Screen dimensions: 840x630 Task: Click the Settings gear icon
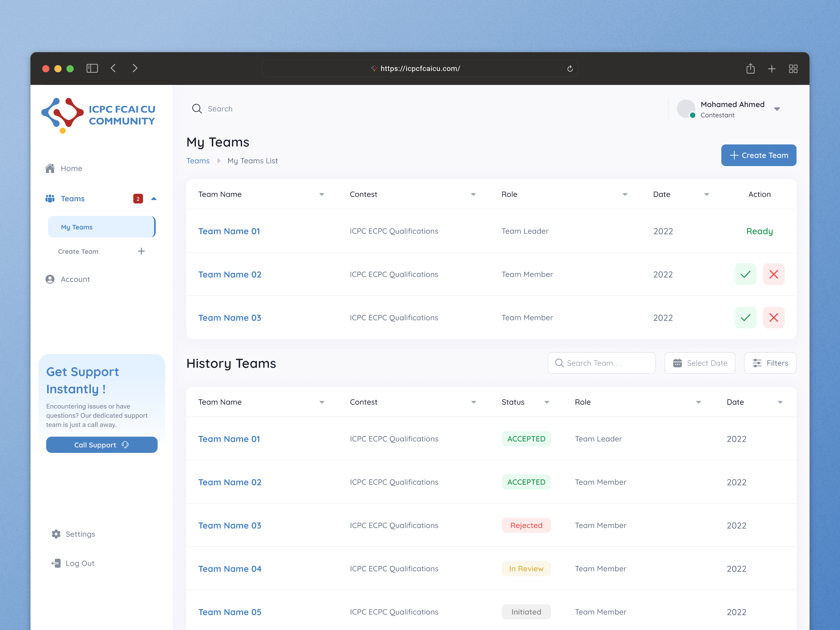56,534
